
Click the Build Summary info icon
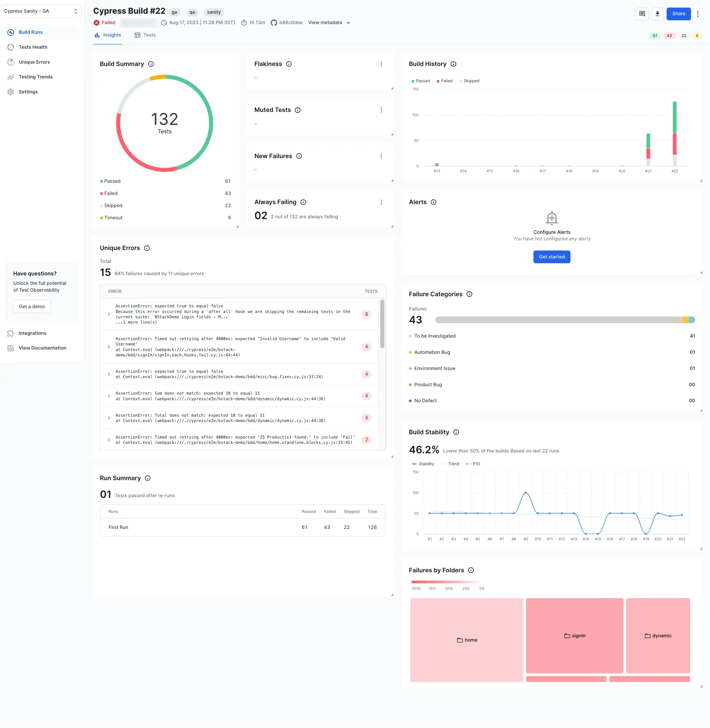click(x=151, y=64)
